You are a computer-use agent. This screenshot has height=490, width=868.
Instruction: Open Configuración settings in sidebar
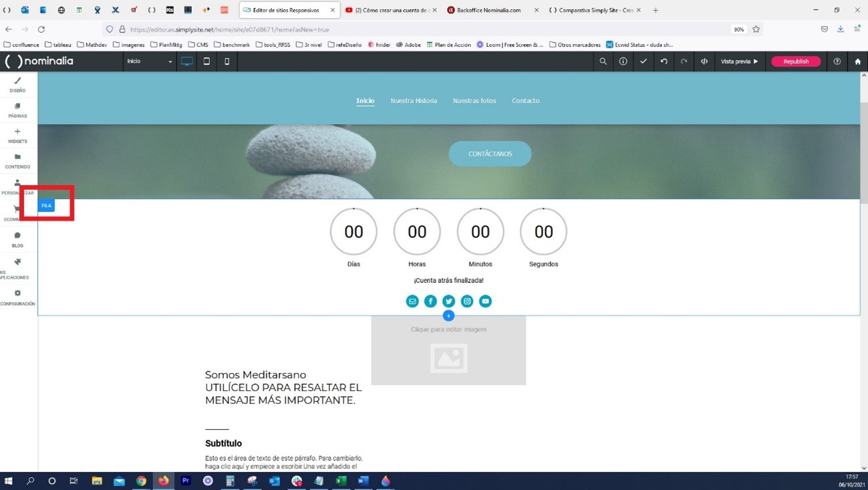(x=17, y=297)
